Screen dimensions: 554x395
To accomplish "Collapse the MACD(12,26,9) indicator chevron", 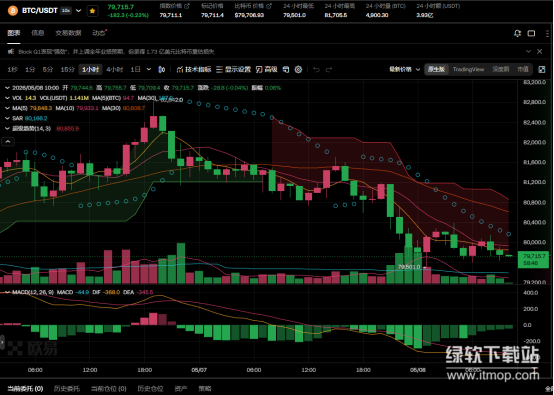I will point(7,292).
